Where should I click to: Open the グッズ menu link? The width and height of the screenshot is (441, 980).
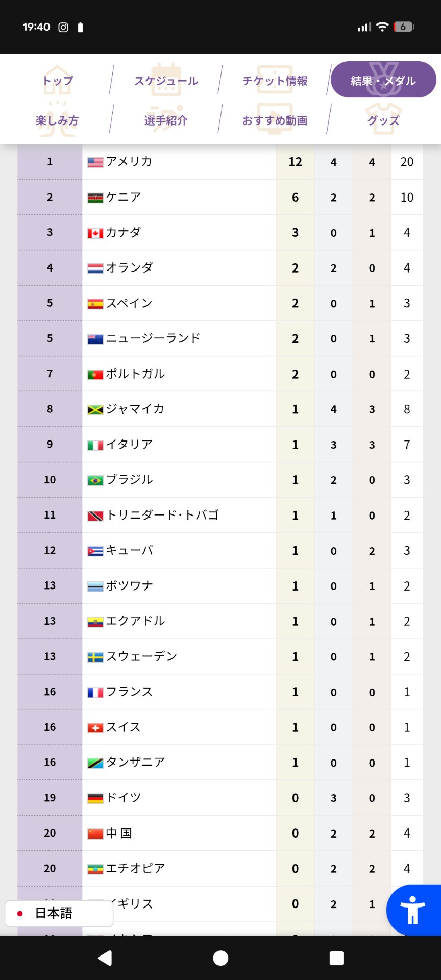click(383, 120)
